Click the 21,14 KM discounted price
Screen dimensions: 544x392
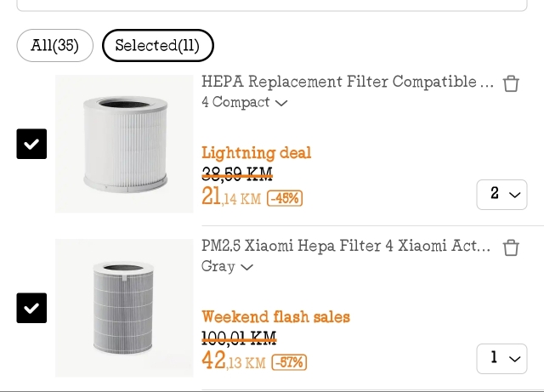click(230, 198)
